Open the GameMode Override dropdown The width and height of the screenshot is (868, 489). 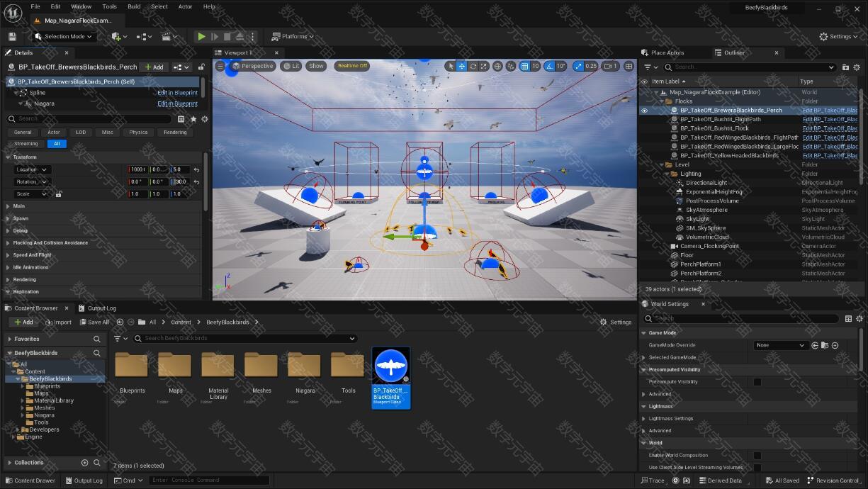pos(780,345)
